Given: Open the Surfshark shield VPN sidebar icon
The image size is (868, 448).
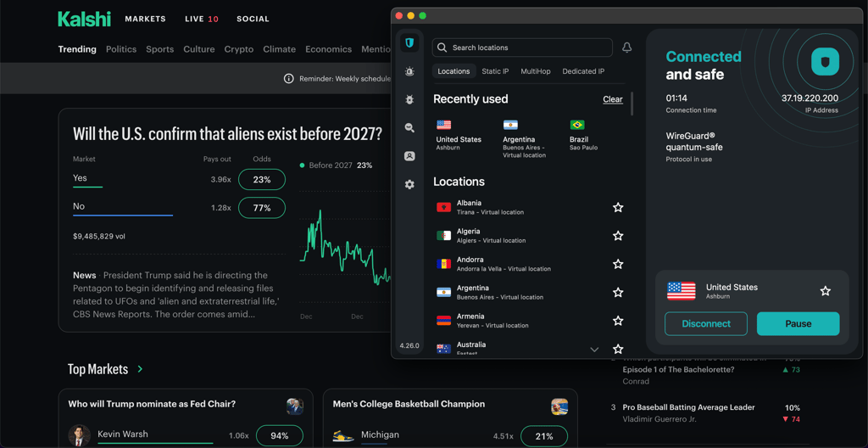Looking at the screenshot, I should pos(409,42).
